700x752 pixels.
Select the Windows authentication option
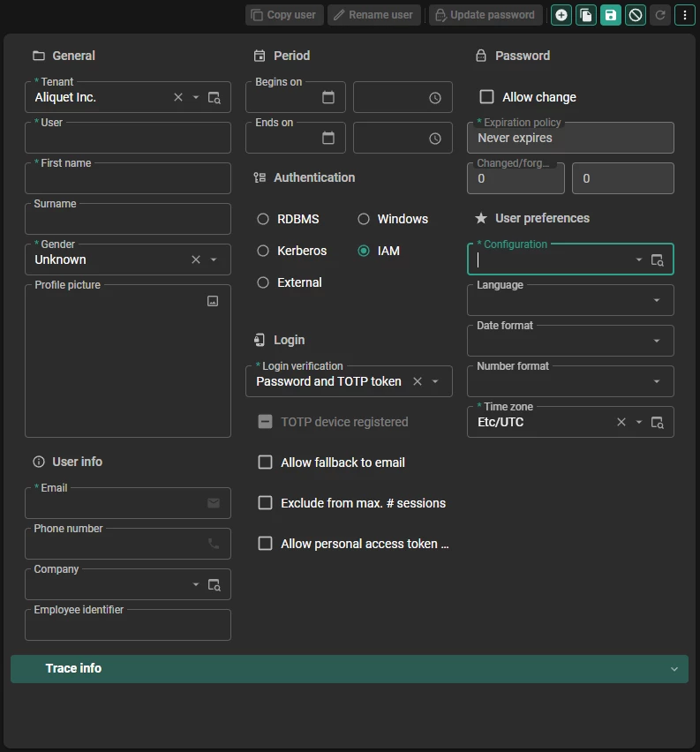[x=364, y=219]
